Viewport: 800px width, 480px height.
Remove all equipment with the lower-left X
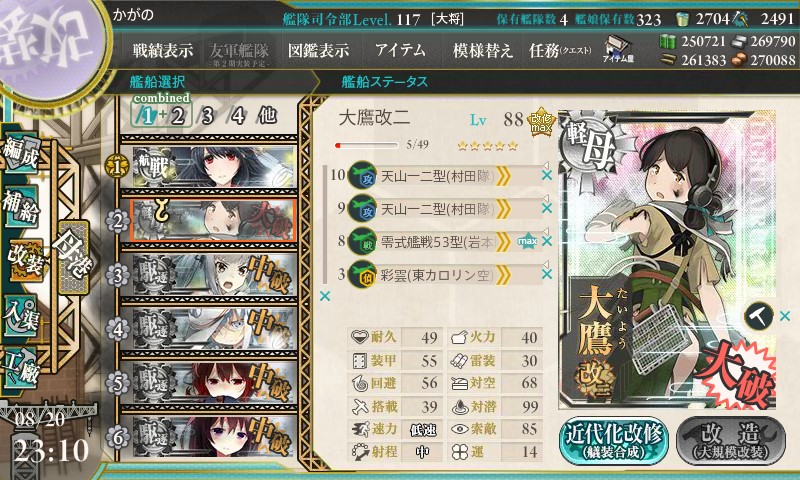tap(324, 296)
